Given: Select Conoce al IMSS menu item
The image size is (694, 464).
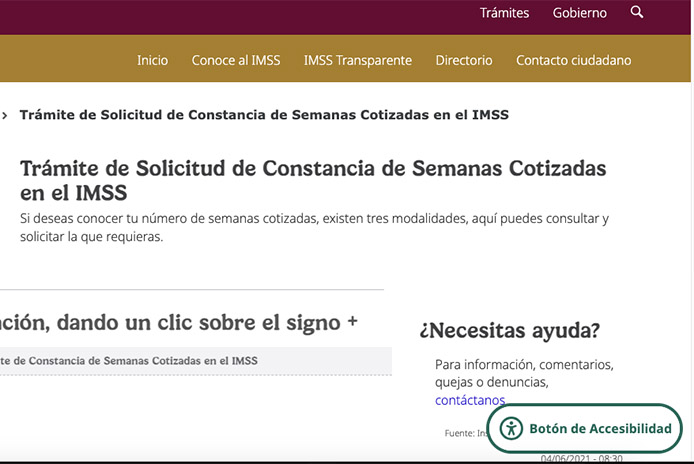Looking at the screenshot, I should tap(236, 60).
